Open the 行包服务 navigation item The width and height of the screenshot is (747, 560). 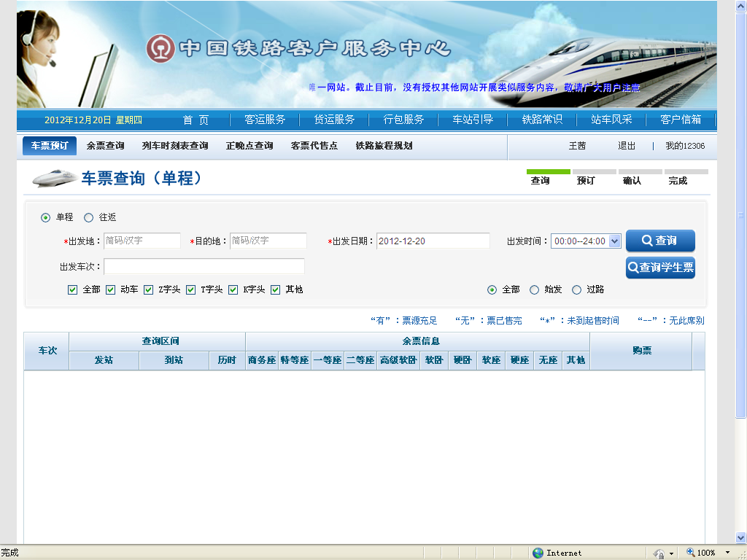pos(403,120)
